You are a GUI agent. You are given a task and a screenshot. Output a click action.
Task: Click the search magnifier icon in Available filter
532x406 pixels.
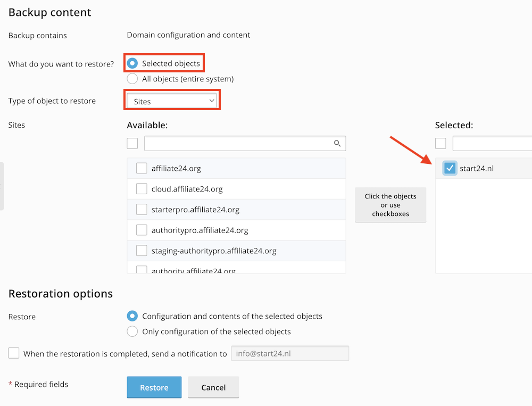337,143
